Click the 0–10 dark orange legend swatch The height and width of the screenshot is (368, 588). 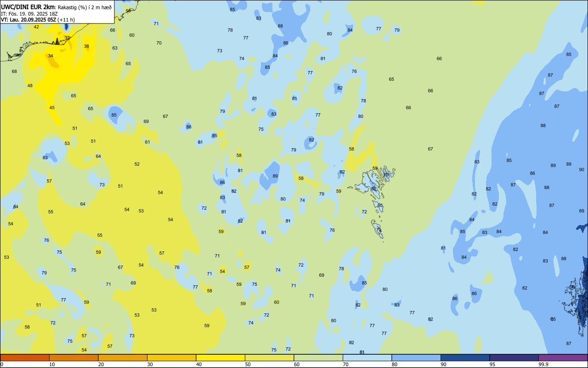[x=25, y=357]
